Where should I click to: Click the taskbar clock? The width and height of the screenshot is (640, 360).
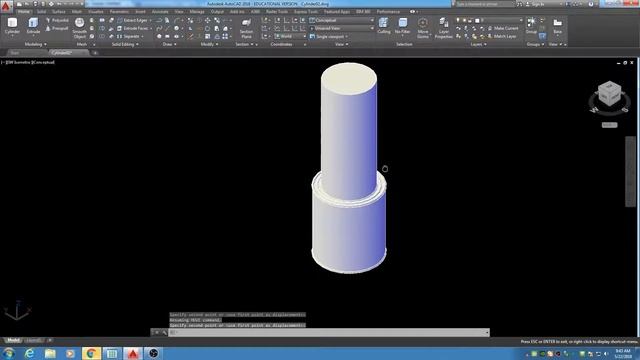[x=623, y=353]
